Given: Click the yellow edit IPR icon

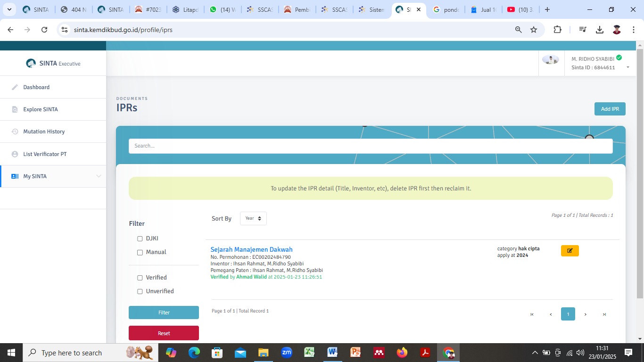Looking at the screenshot, I should tap(570, 251).
